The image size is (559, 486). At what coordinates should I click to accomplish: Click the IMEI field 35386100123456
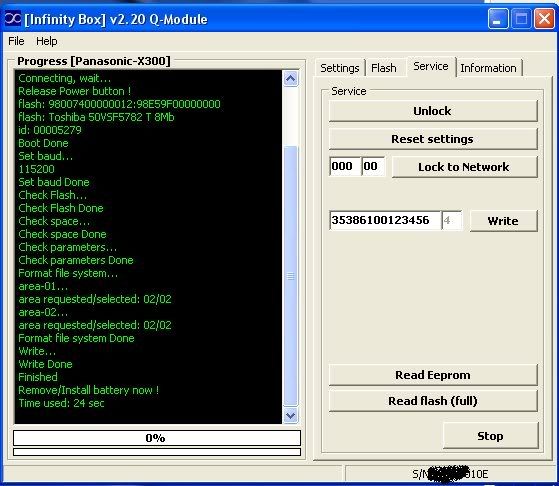click(x=385, y=220)
